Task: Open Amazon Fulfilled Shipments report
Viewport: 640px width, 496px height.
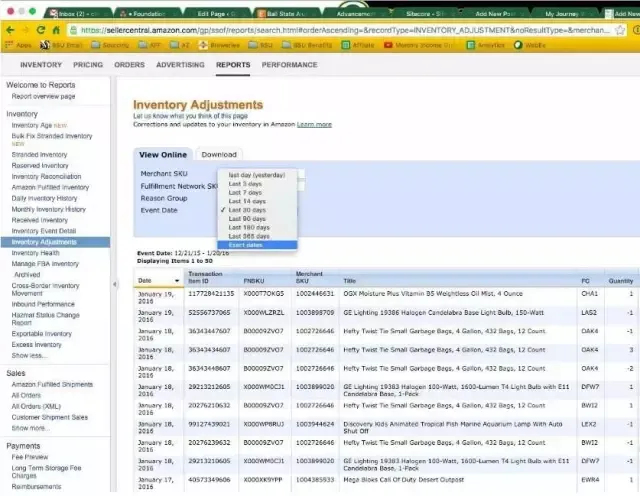Action: click(52, 385)
